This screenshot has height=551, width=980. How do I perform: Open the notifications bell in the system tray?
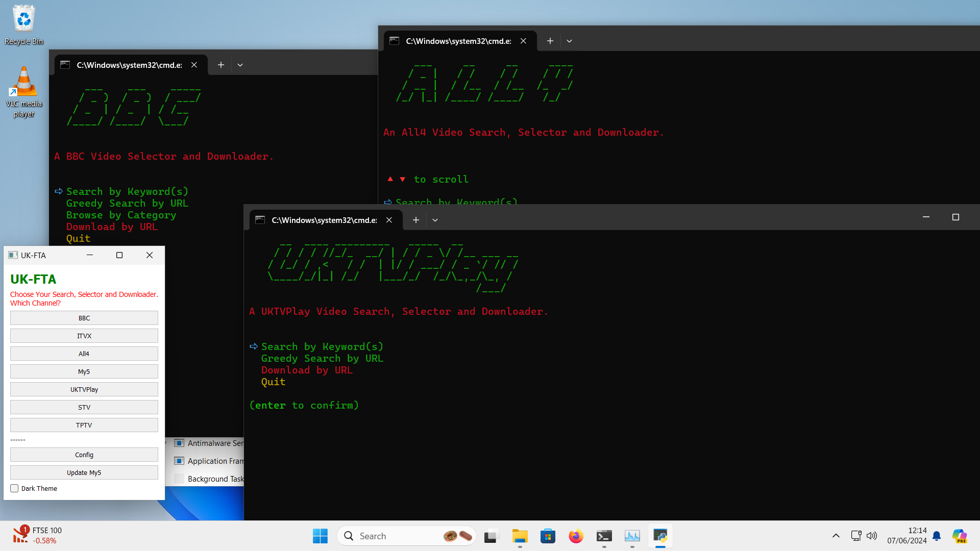(937, 536)
